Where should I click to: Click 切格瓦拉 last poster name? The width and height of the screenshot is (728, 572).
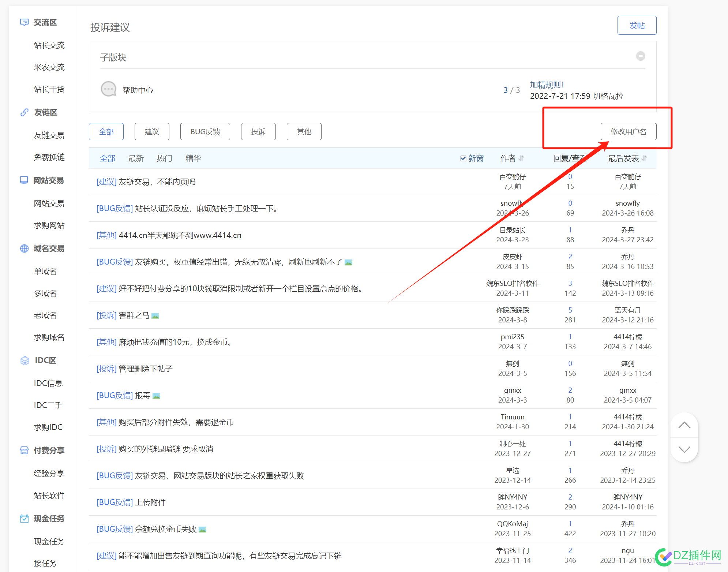click(608, 96)
